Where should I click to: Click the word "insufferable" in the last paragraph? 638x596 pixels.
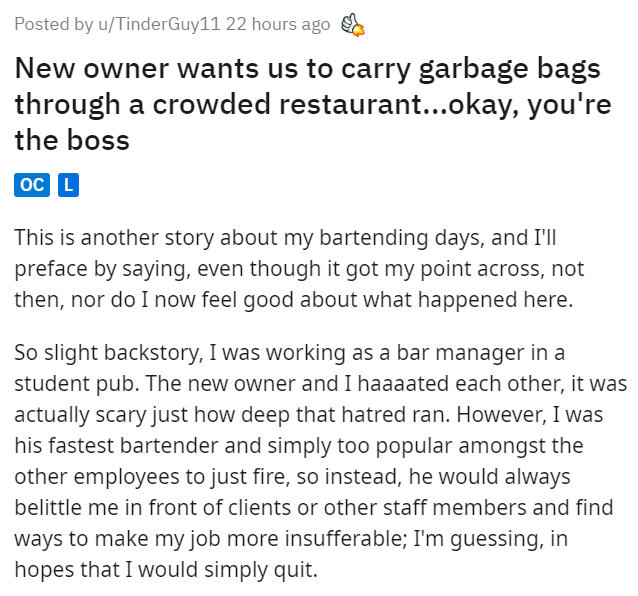(x=353, y=537)
